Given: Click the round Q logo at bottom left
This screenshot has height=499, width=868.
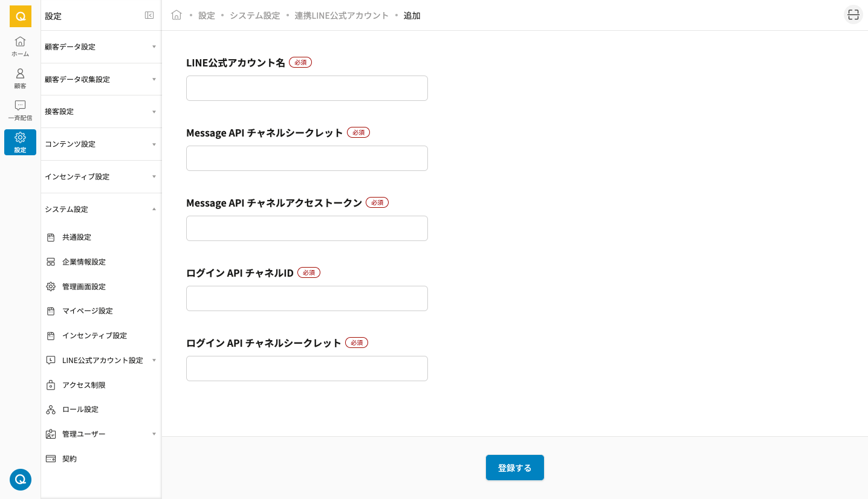Looking at the screenshot, I should (x=20, y=480).
